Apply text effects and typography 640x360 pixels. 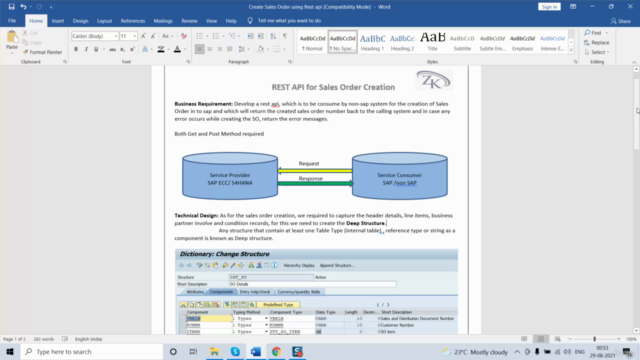pyautogui.click(x=145, y=49)
